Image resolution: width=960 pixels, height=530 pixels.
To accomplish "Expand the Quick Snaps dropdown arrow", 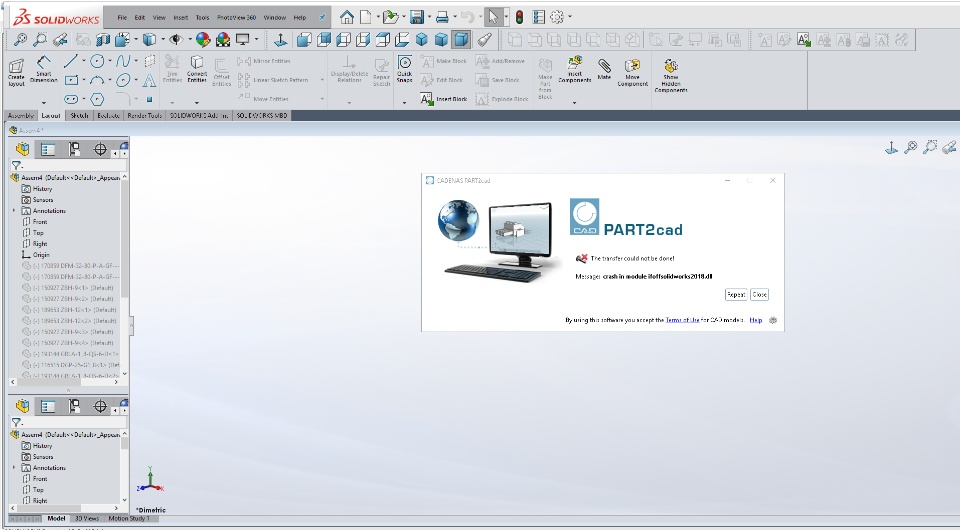I will click(x=404, y=103).
